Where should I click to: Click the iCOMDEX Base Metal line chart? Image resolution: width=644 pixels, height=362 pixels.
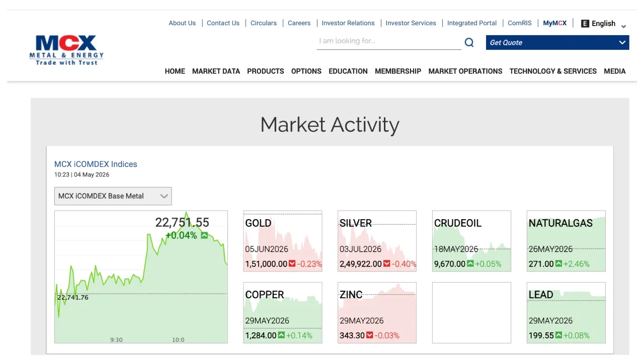[141, 277]
